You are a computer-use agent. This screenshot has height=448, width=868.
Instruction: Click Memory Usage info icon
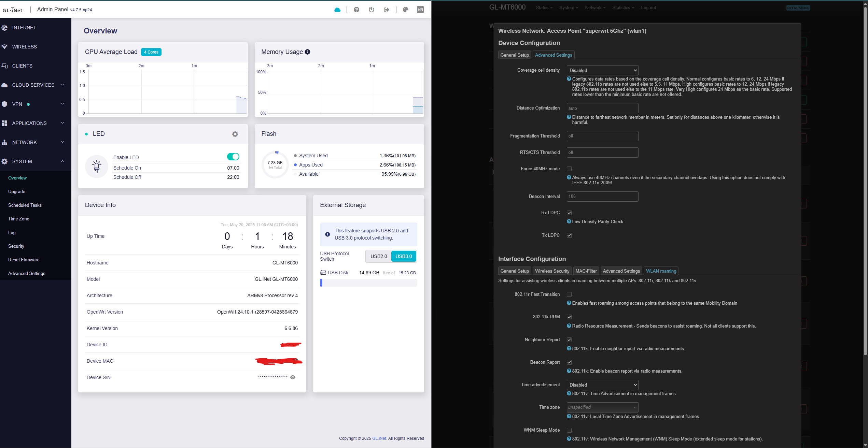pyautogui.click(x=307, y=52)
